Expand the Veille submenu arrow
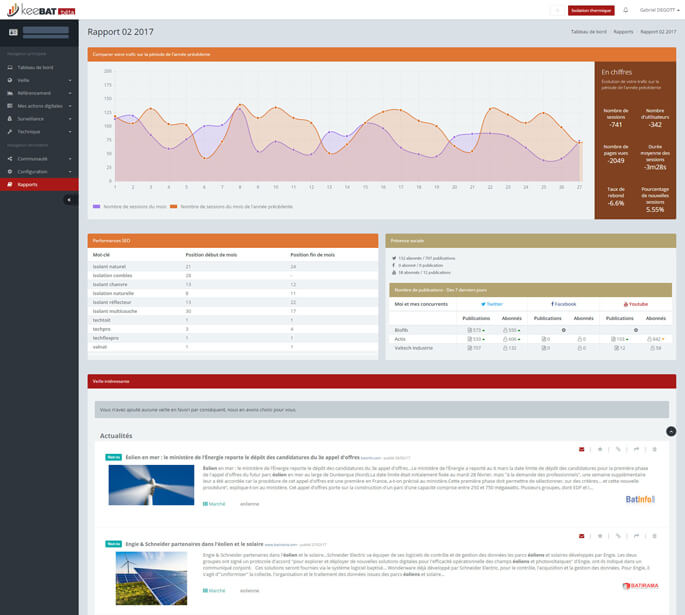This screenshot has height=615, width=685. click(x=70, y=80)
